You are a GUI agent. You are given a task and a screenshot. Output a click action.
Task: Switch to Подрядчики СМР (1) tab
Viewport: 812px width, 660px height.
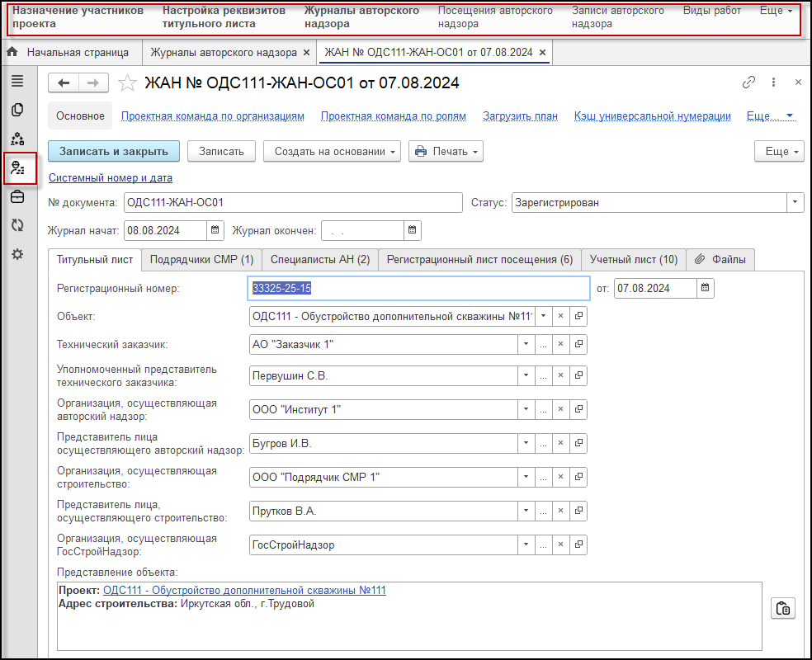pos(201,259)
